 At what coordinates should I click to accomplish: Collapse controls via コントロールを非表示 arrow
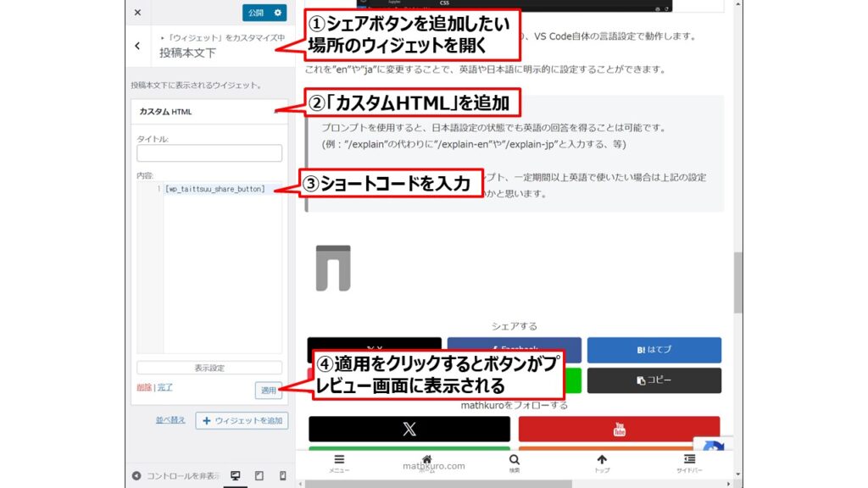coord(137,475)
